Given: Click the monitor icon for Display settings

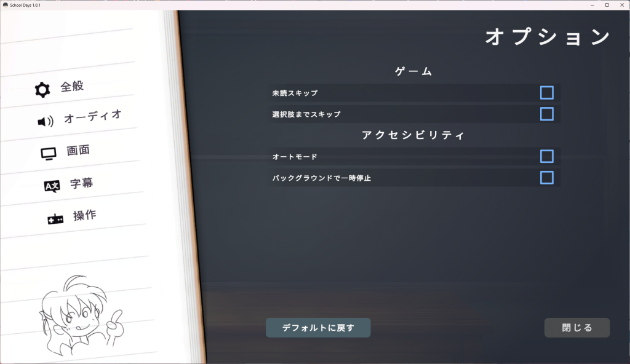Looking at the screenshot, I should pyautogui.click(x=49, y=153).
